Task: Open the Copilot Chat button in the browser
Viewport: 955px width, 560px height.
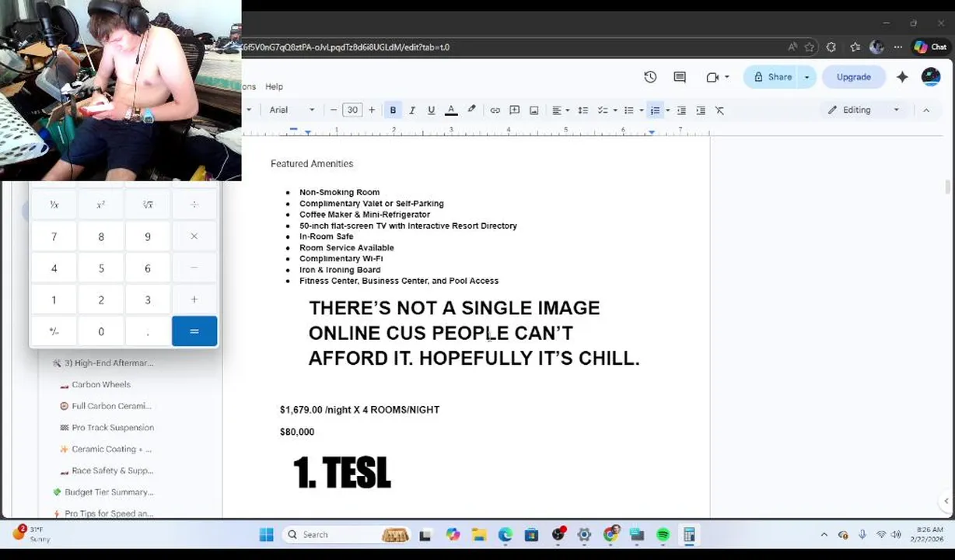Action: [x=929, y=47]
